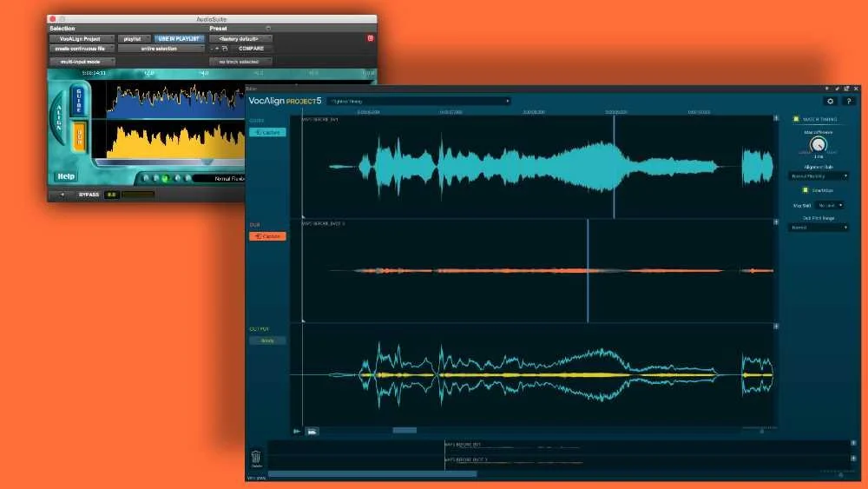Click the plus icon on second overview track

[853, 459]
